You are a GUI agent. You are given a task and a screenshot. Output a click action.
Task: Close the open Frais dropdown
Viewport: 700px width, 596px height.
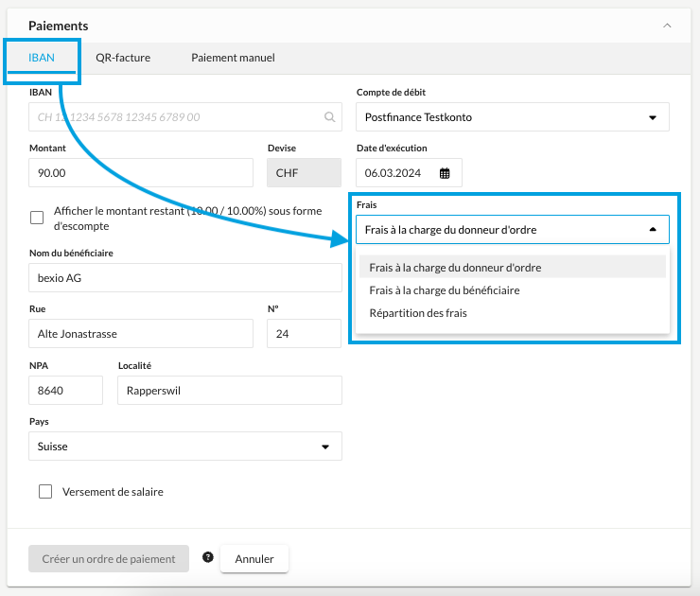coord(513,230)
